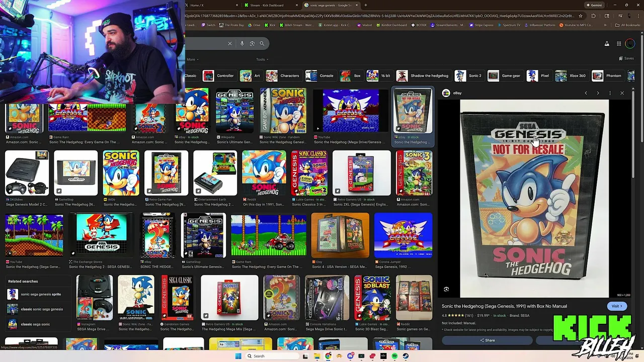Viewport: 644px width, 362px height.
Task: Open the Sonic 3D Blast thumbnail result
Action: click(373, 298)
